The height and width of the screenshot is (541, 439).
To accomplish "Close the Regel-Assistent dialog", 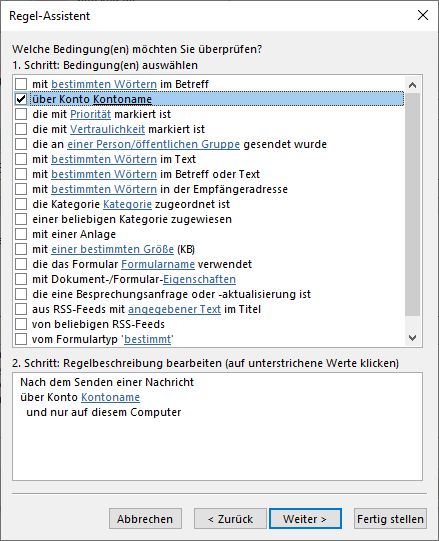I will tap(423, 16).
